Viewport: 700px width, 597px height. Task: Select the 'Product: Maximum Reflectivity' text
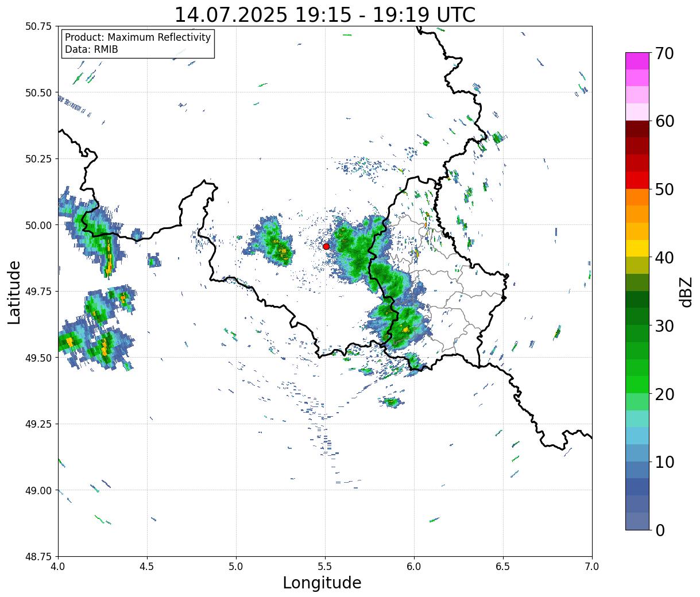[x=138, y=37]
